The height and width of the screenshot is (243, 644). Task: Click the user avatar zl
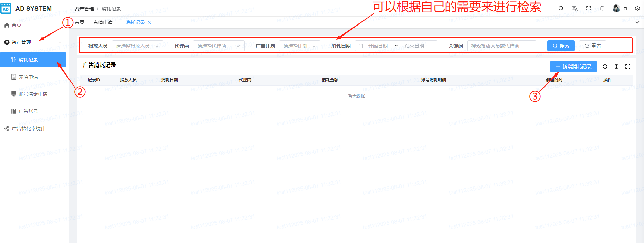point(616,8)
